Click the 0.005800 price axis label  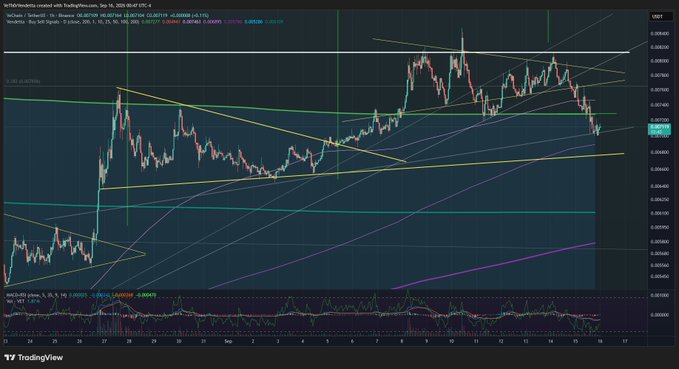[x=659, y=242]
